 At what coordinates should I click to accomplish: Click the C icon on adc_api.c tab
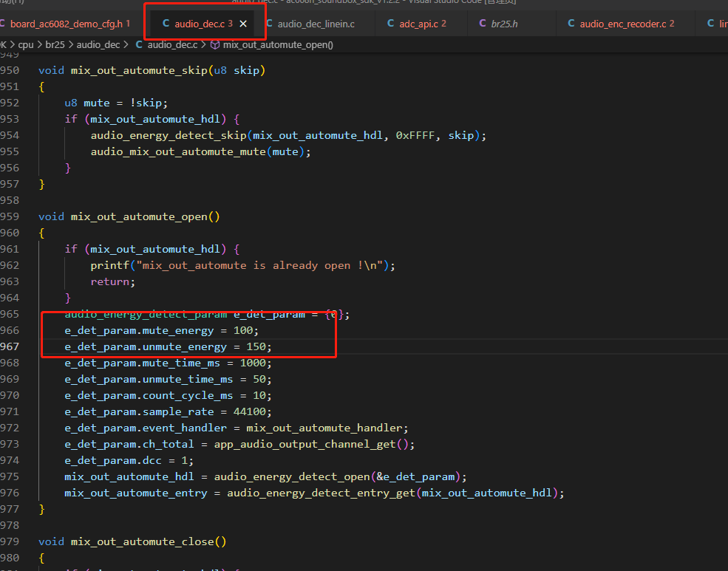click(390, 23)
